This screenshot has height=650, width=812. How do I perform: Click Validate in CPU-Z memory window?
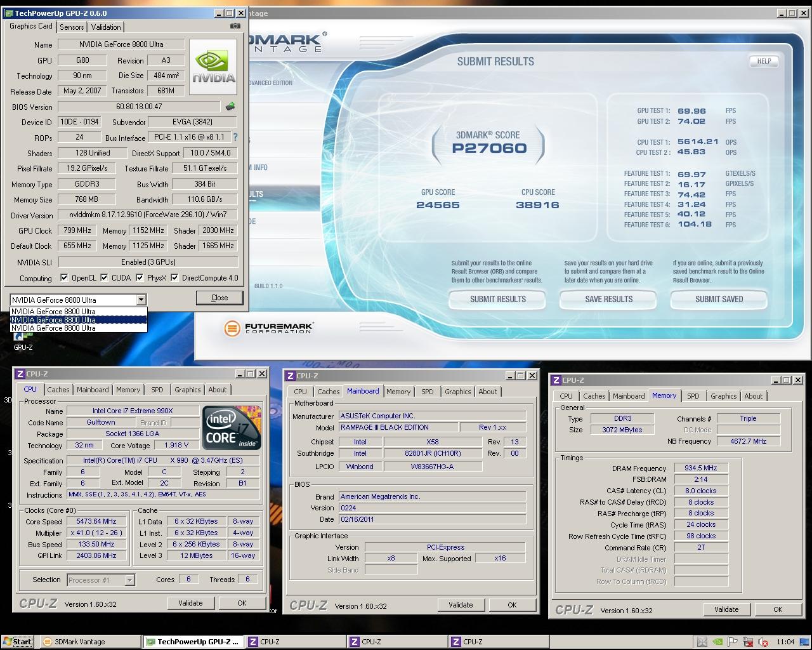click(726, 609)
